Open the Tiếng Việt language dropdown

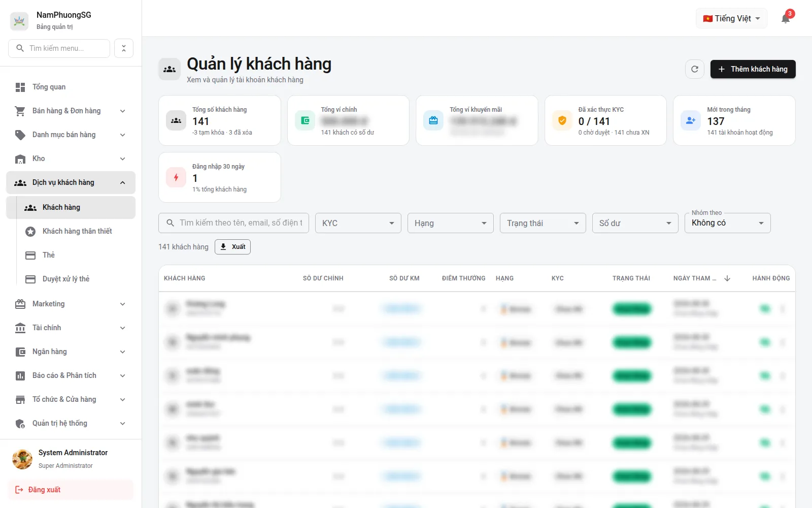[731, 18]
